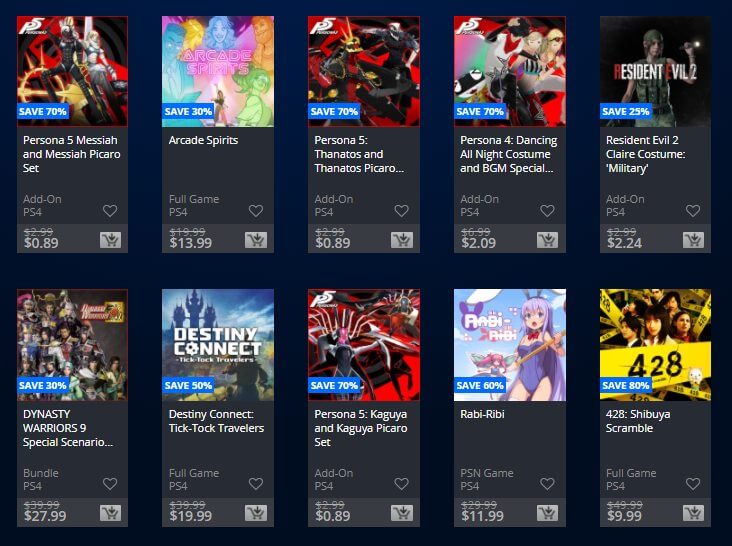The width and height of the screenshot is (732, 546).
Task: Toggle heart for Persona 5 Thanatos set
Action: pos(401,211)
